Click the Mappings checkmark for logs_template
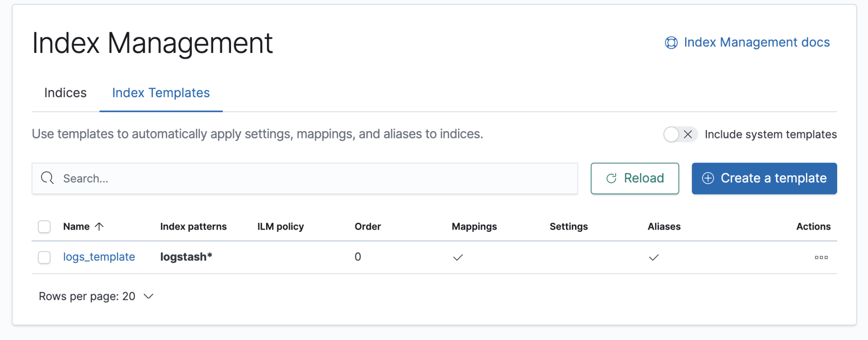This screenshot has width=868, height=340. tap(458, 257)
